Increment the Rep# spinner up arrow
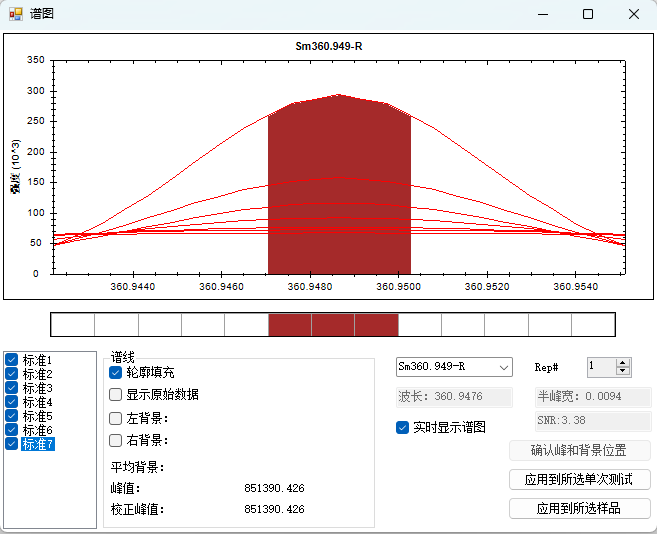 [x=623, y=363]
